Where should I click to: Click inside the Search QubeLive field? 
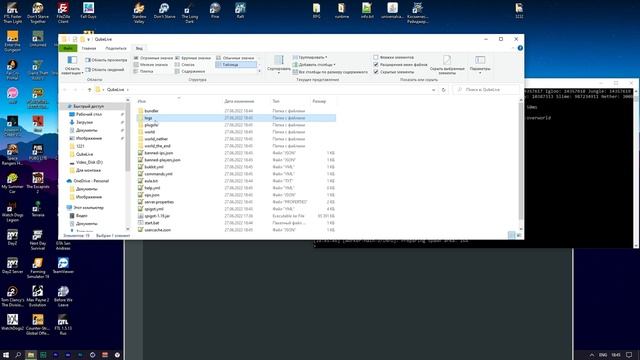tap(486, 89)
